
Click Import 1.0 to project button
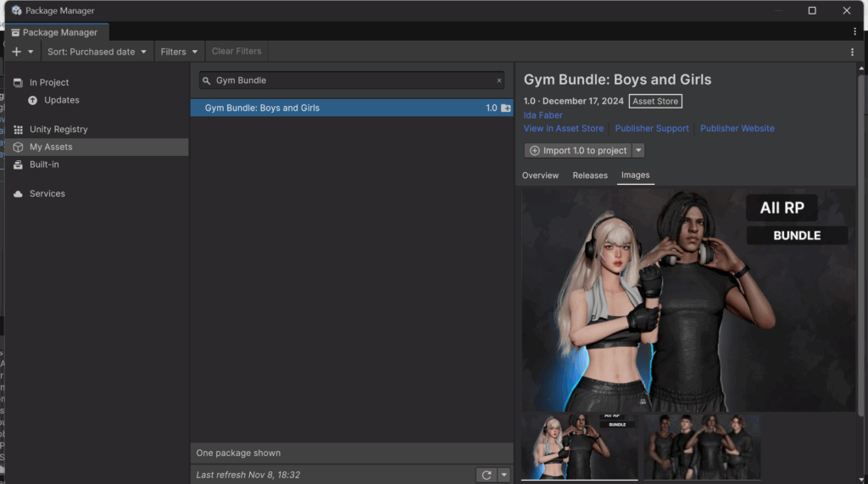click(578, 151)
